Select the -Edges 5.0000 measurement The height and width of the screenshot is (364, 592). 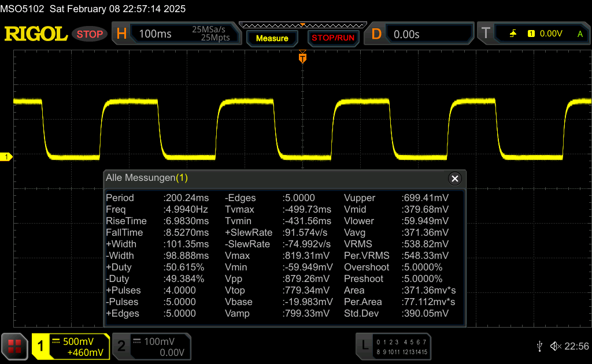coord(270,198)
